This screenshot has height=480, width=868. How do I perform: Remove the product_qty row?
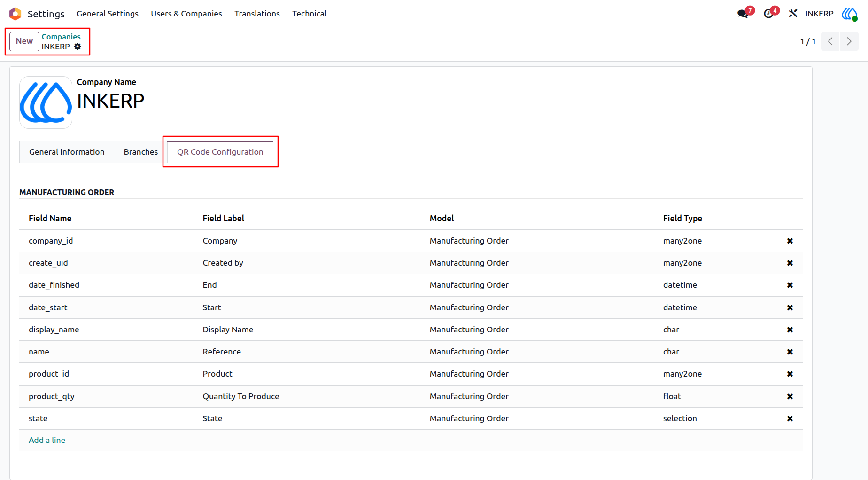click(x=790, y=396)
